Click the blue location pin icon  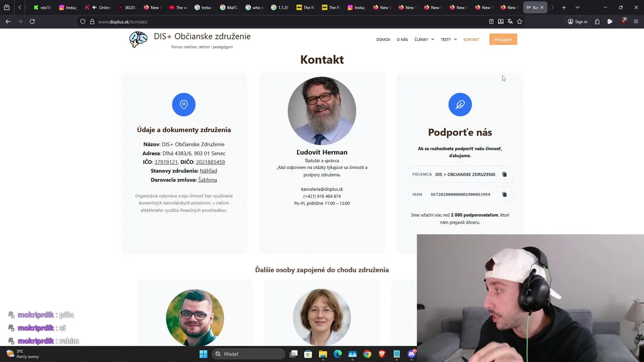pyautogui.click(x=184, y=105)
